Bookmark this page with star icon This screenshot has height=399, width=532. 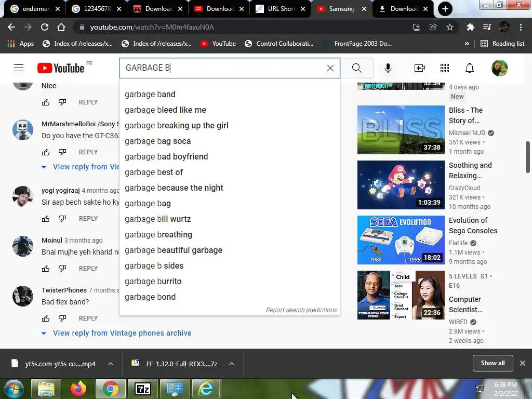pos(450,27)
